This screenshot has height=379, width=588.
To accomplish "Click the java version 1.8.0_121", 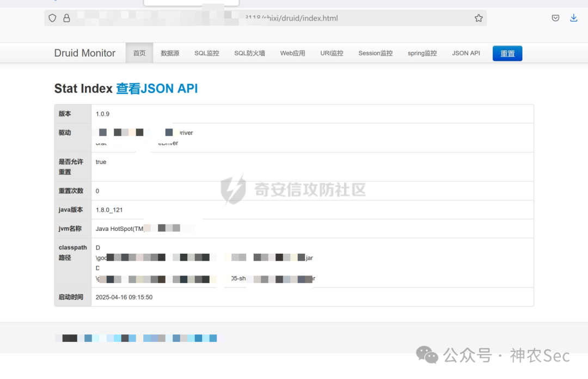I will (x=109, y=210).
